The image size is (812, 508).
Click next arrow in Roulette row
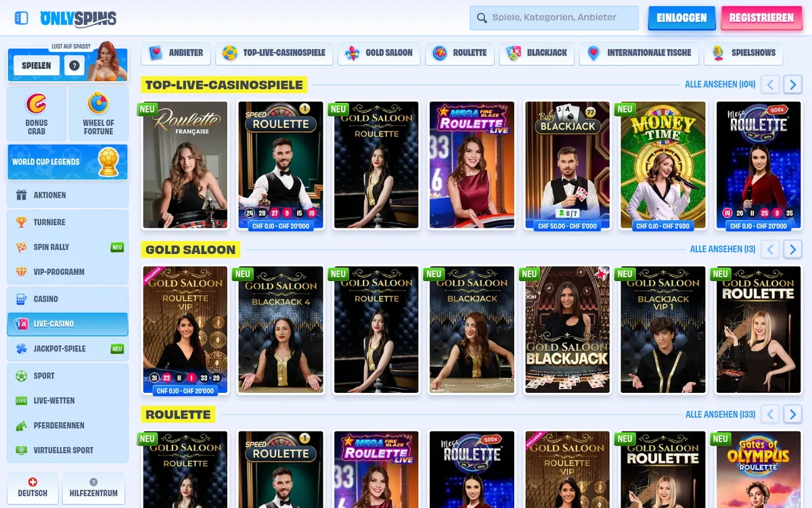[793, 415]
